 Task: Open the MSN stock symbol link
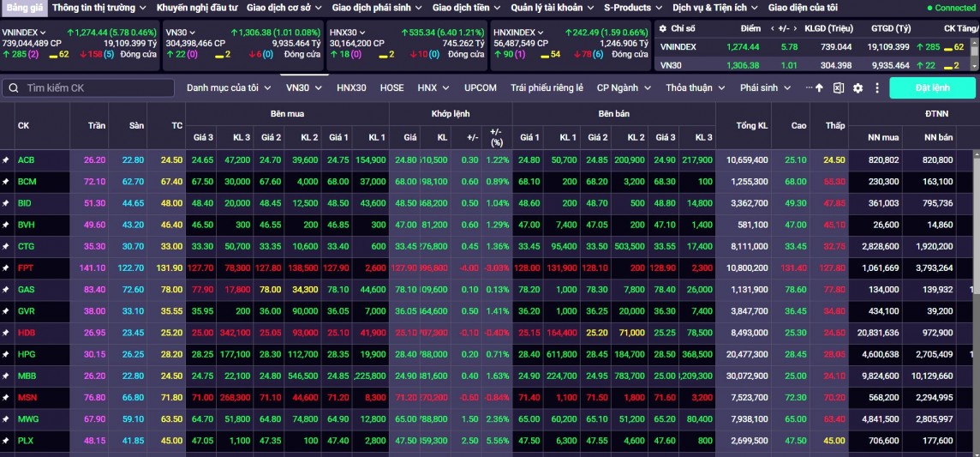point(27,397)
